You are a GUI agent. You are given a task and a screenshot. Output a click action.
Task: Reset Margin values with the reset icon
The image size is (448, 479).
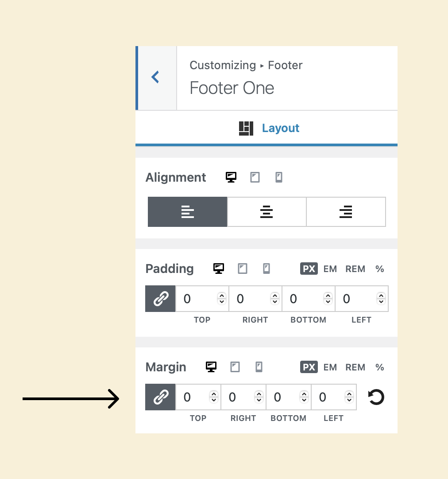click(x=376, y=397)
